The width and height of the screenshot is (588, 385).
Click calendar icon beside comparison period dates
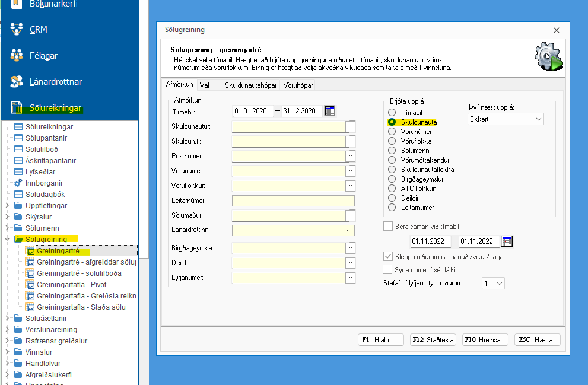pyautogui.click(x=507, y=241)
